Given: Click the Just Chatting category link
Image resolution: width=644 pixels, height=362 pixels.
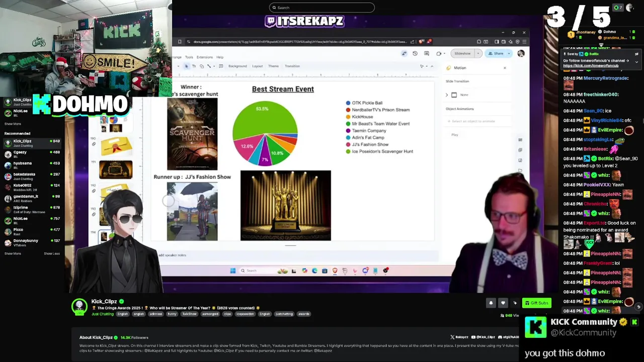Looking at the screenshot, I should 103,314.
